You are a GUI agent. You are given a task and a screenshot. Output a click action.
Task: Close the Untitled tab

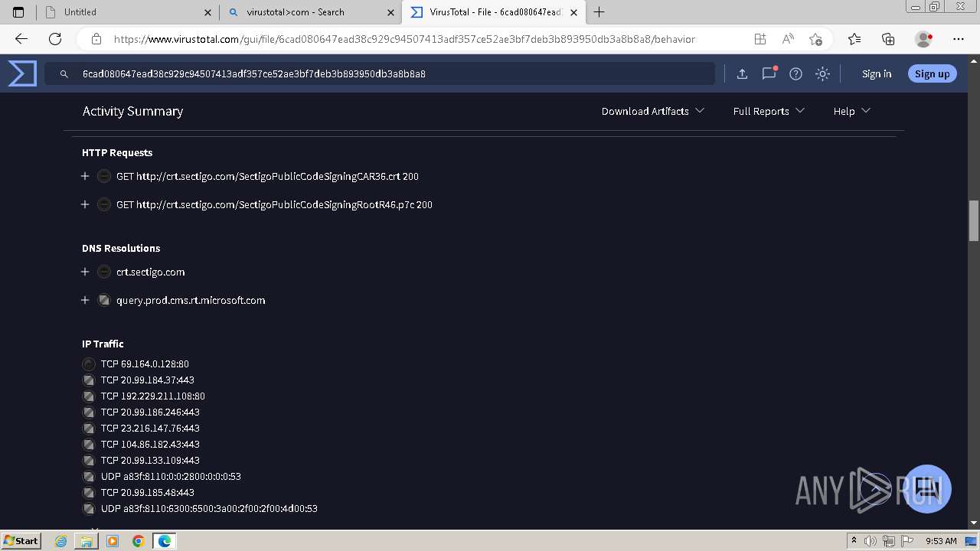coord(208,12)
